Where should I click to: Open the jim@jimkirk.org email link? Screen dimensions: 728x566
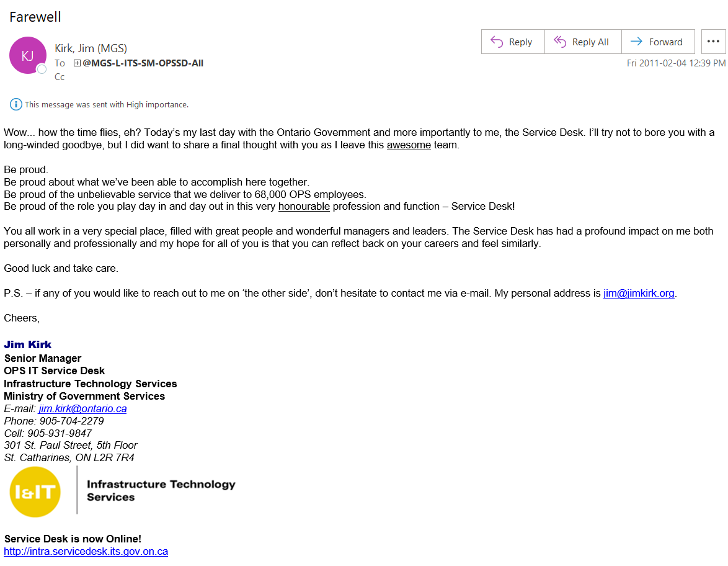[x=639, y=293]
